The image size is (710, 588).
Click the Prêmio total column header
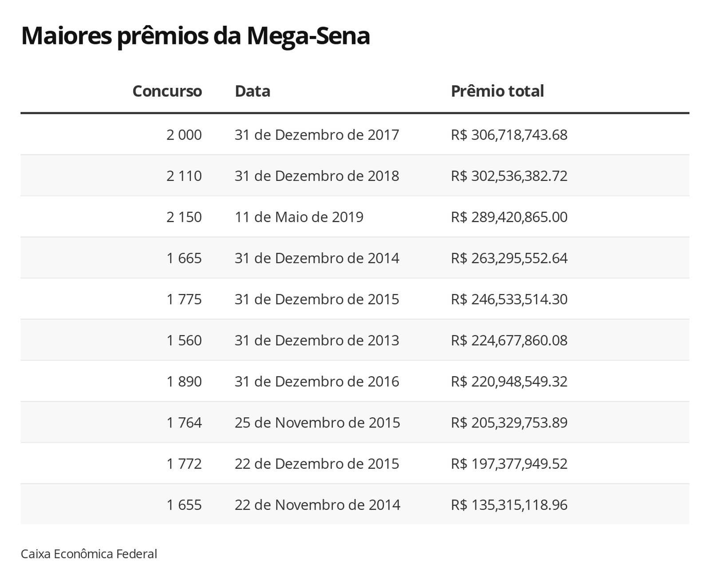click(497, 91)
